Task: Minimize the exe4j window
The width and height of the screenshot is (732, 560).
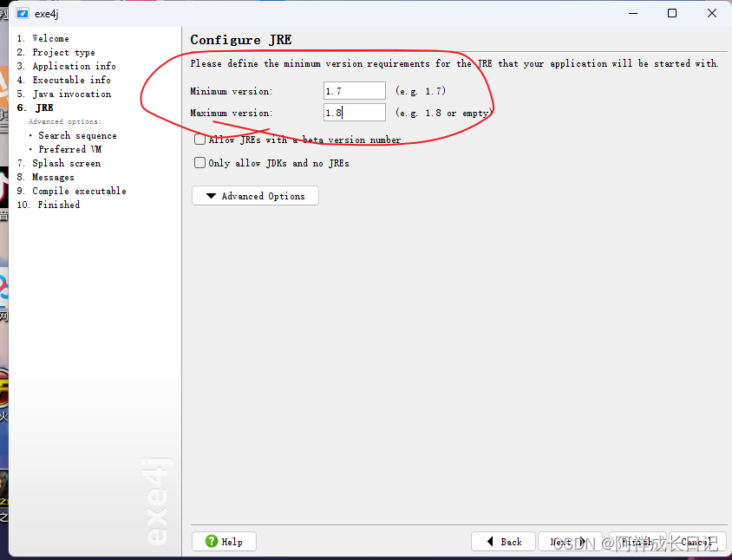Action: tap(633, 13)
